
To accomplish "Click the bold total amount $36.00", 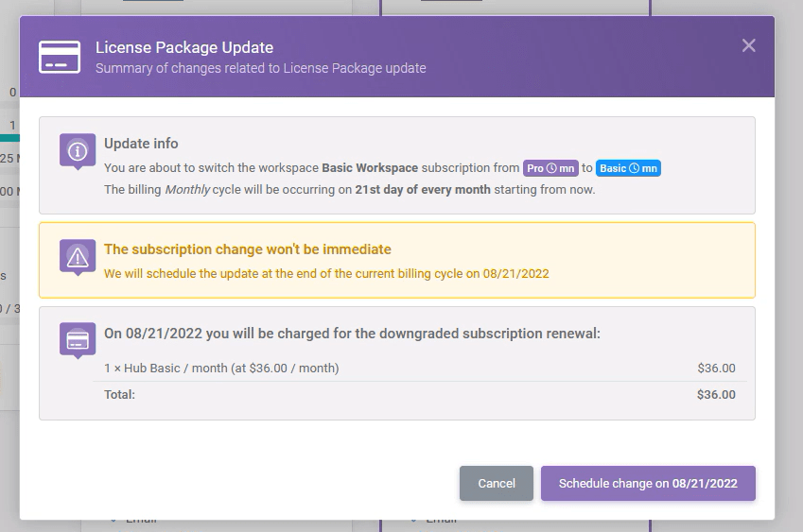I will 716,394.
